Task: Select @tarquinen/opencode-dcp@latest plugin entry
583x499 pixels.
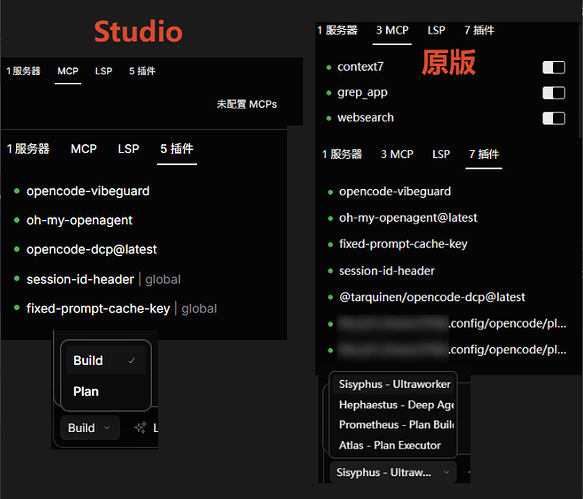Action: point(432,297)
